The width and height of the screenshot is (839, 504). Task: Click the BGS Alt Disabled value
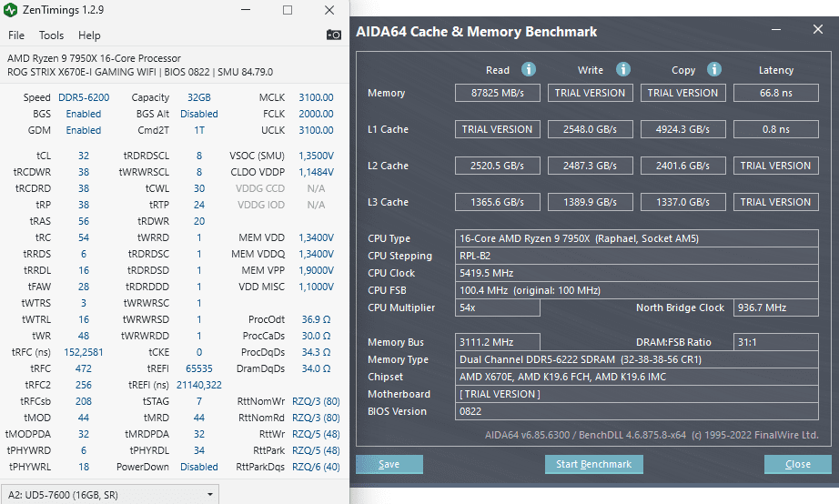(x=199, y=114)
